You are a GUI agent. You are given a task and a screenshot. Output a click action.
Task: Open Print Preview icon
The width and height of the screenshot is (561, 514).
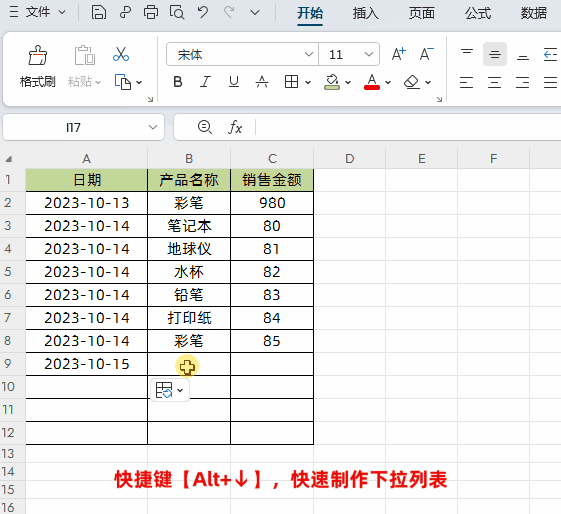click(x=177, y=13)
